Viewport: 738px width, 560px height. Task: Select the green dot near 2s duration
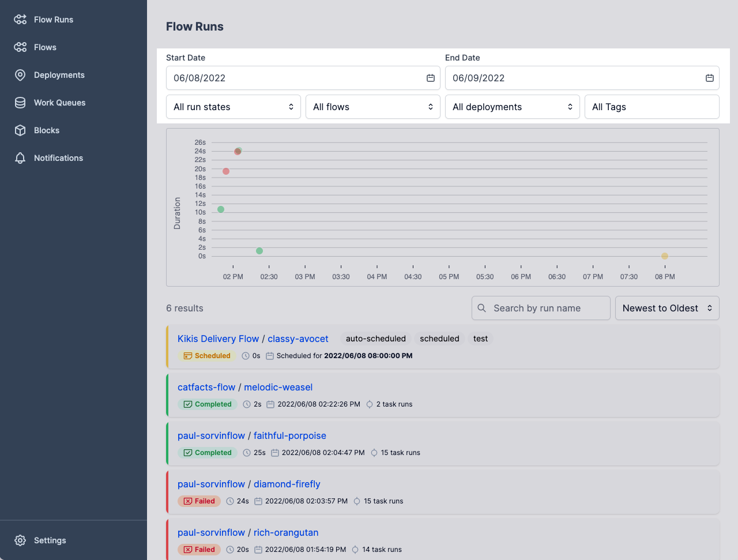[259, 251]
